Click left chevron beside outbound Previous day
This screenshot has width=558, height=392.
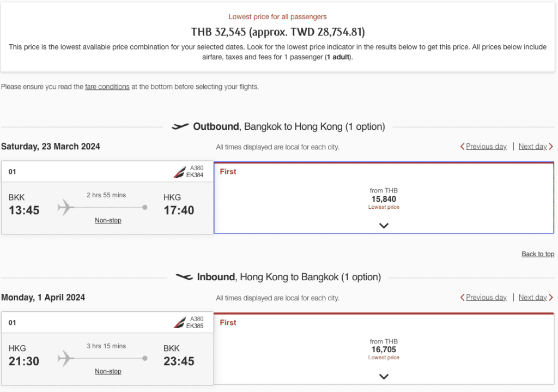click(x=462, y=147)
